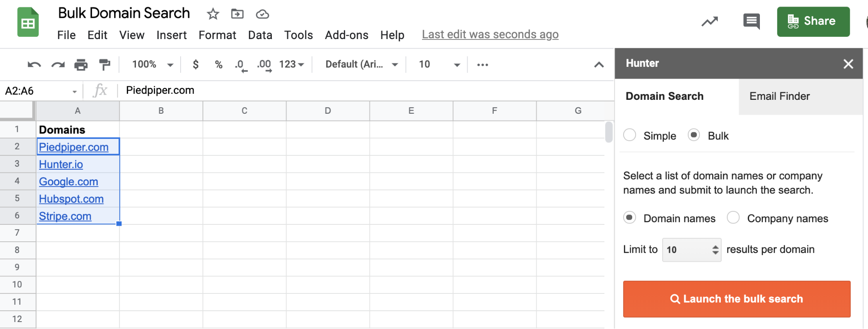Image resolution: width=868 pixels, height=329 pixels.
Task: Close the Hunter sidebar
Action: click(x=848, y=64)
